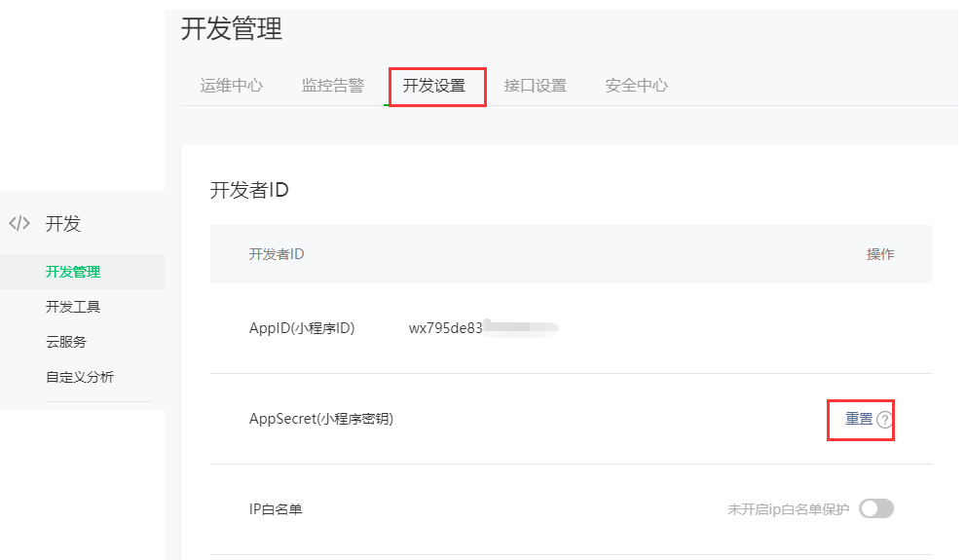Select 开发管理 in the sidebar
The height and width of the screenshot is (560, 966).
pyautogui.click(x=73, y=272)
